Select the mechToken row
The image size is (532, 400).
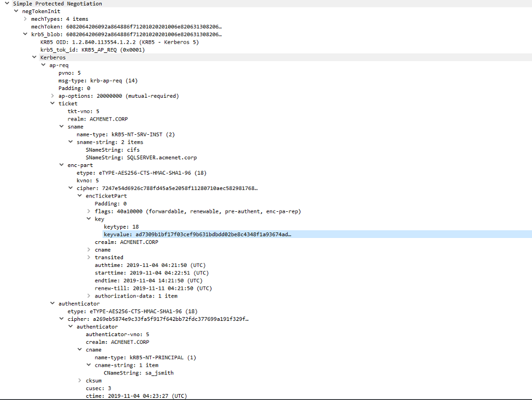[x=126, y=27]
